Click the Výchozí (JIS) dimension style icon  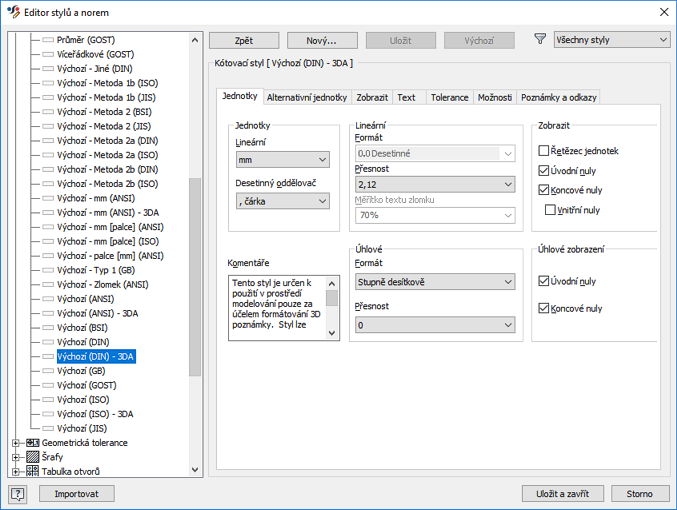point(48,428)
